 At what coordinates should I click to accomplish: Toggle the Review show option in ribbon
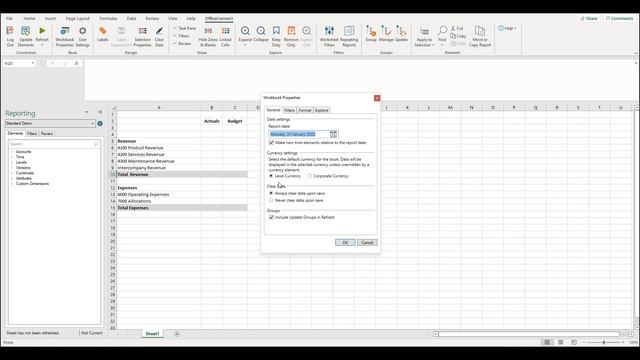(182, 43)
